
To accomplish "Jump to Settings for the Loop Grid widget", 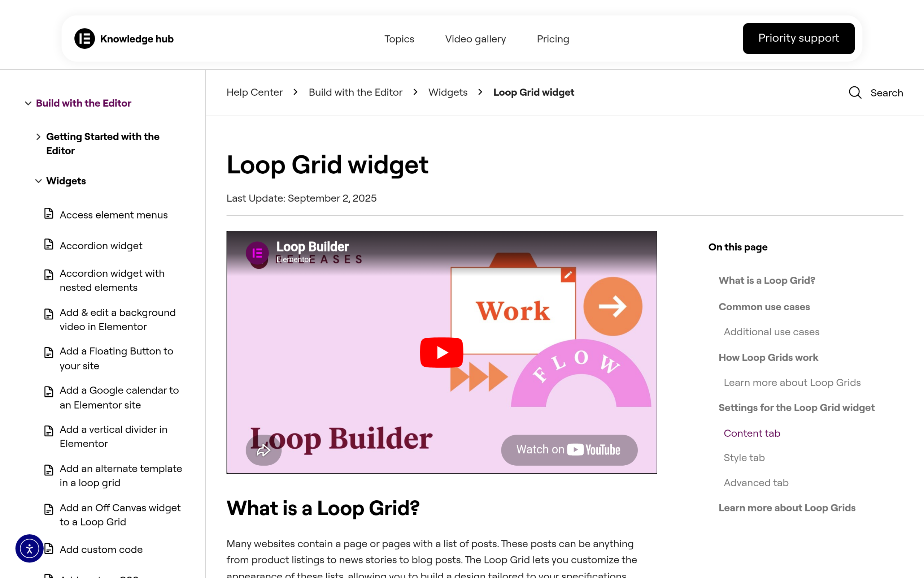I will 797,408.
